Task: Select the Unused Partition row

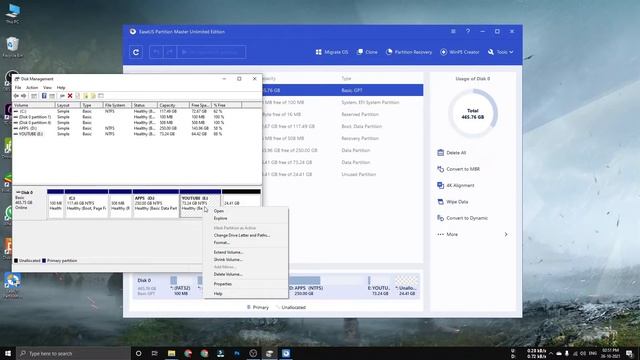Action: [x=342, y=174]
